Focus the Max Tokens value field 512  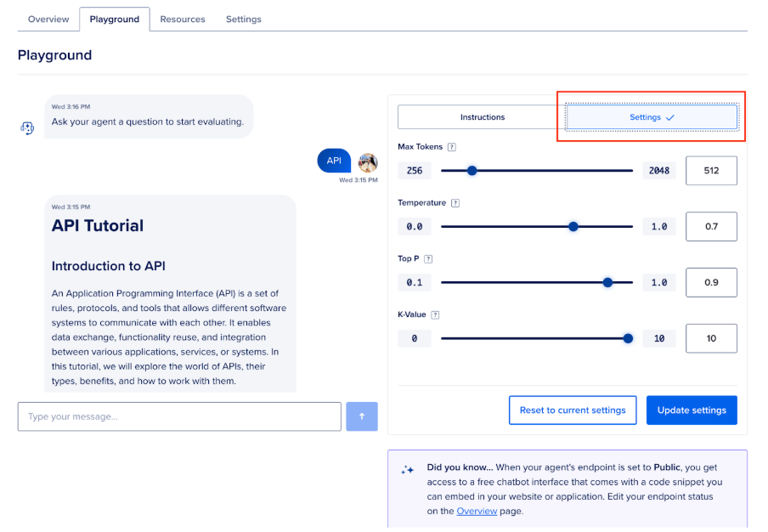click(x=711, y=171)
